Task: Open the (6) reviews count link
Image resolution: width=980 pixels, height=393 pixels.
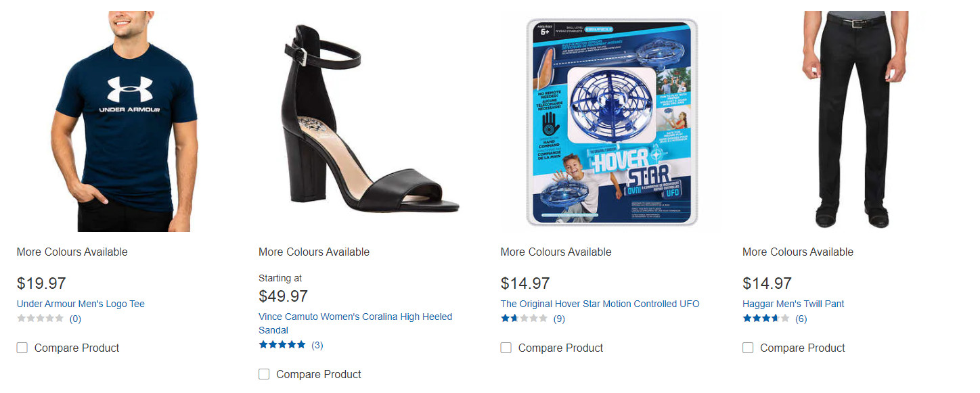Action: point(801,319)
